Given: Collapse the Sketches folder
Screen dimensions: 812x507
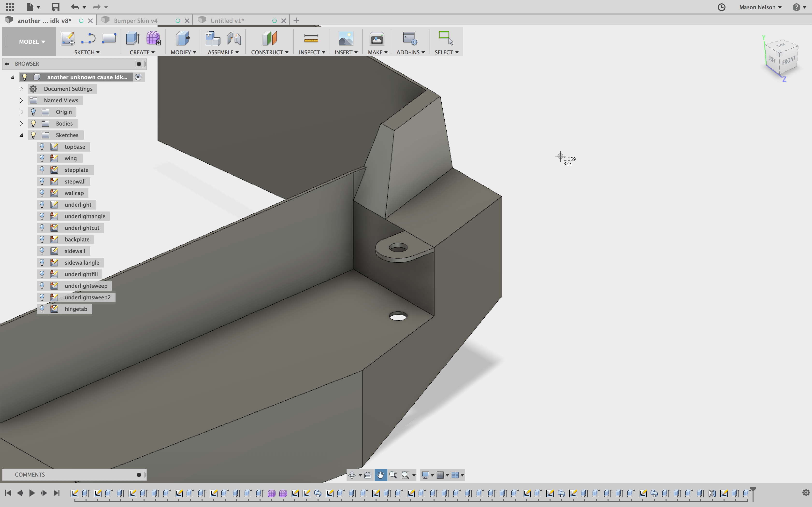Looking at the screenshot, I should 21,135.
